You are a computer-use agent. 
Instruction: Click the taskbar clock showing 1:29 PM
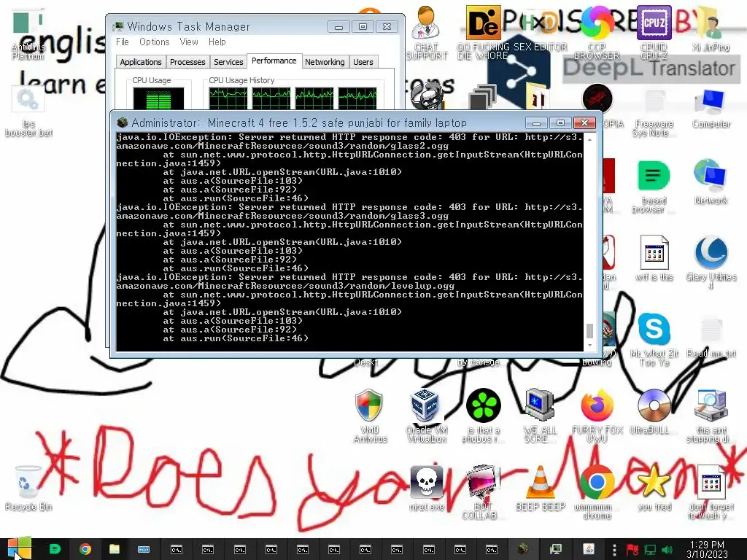click(x=708, y=549)
